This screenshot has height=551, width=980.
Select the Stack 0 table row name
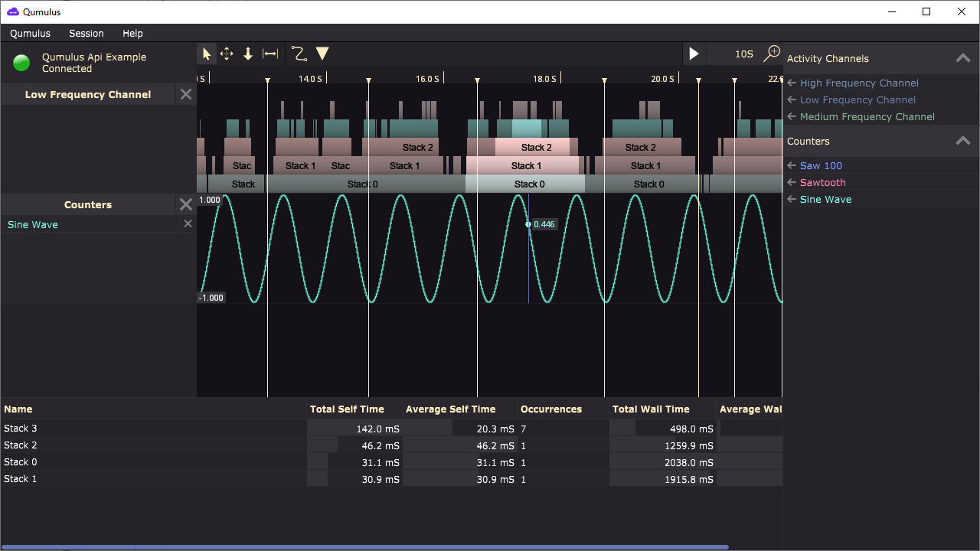(21, 462)
